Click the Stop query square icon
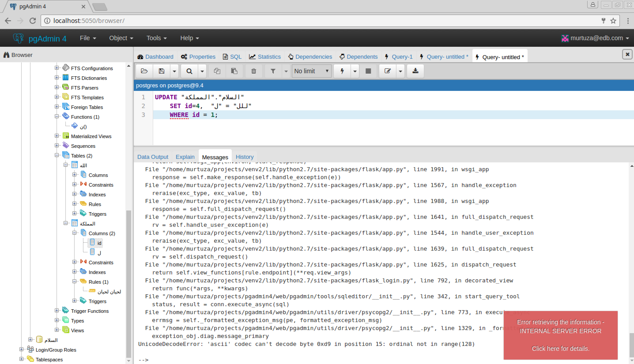The height and width of the screenshot is (364, 634). pos(368,71)
